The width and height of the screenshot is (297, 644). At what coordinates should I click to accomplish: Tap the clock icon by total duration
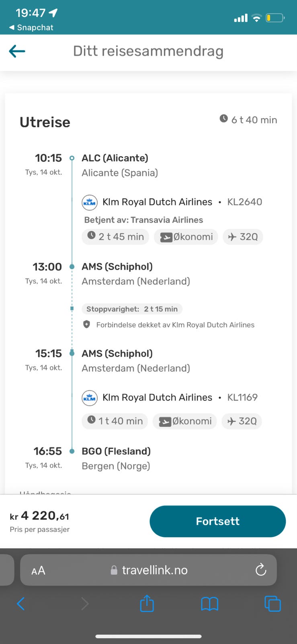[x=224, y=119]
